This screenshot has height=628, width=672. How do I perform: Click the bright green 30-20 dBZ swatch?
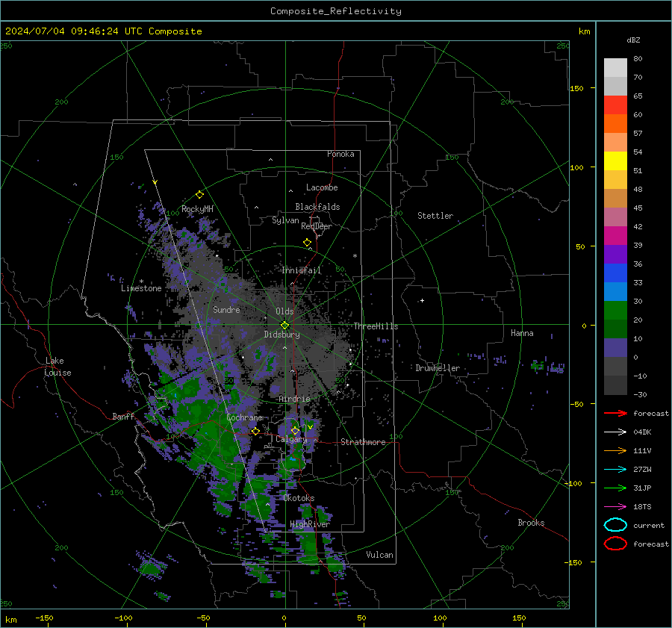coord(615,311)
